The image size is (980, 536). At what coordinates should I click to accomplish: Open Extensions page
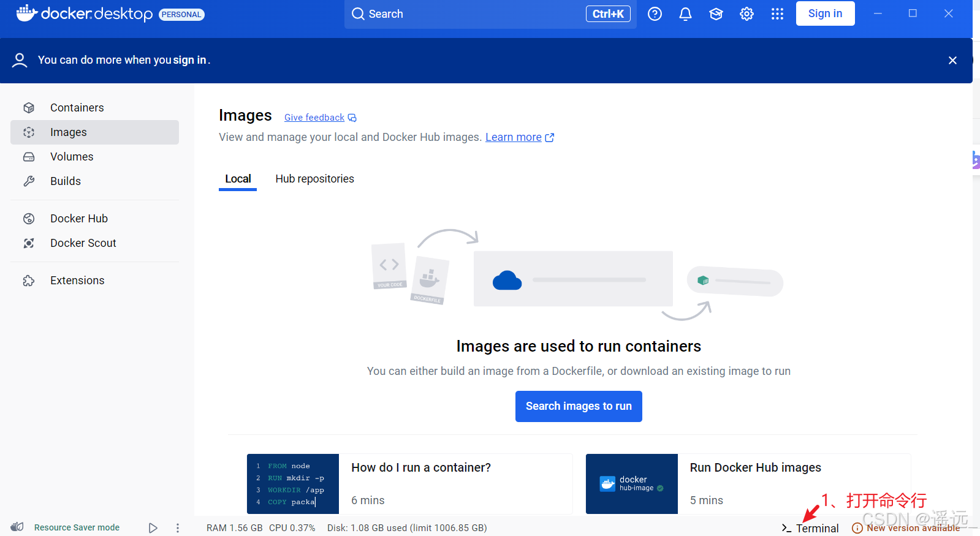(x=94, y=281)
